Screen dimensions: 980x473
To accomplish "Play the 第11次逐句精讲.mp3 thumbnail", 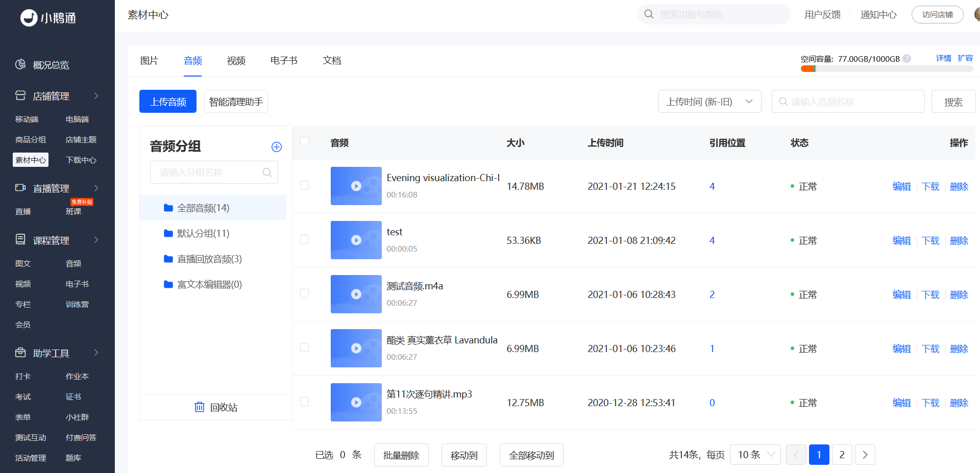I will click(356, 402).
